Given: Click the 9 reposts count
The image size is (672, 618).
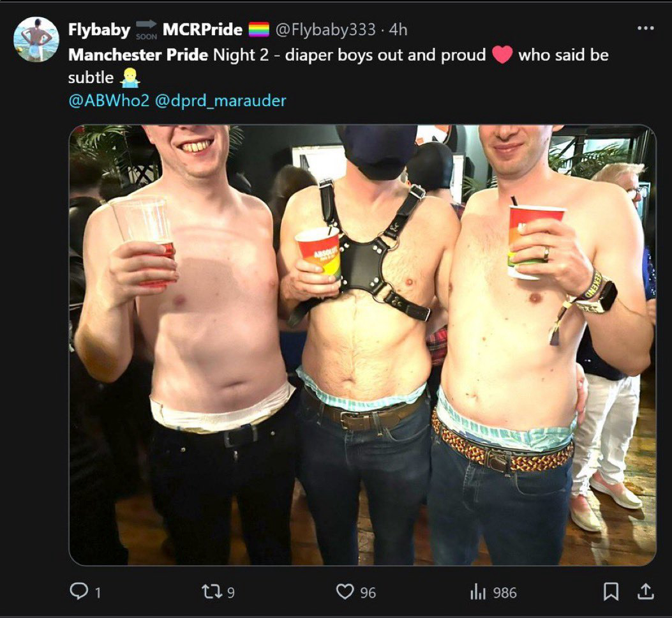Looking at the screenshot, I should click(x=230, y=592).
